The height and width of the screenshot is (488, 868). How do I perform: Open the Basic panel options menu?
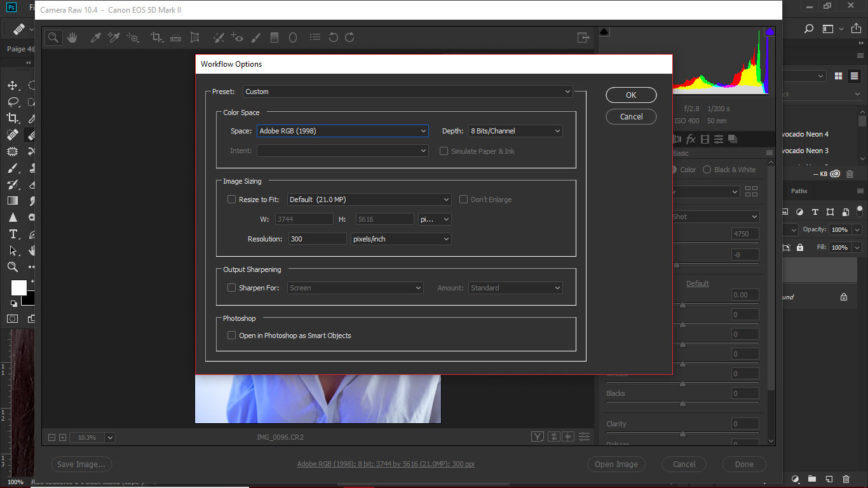pyautogui.click(x=770, y=153)
